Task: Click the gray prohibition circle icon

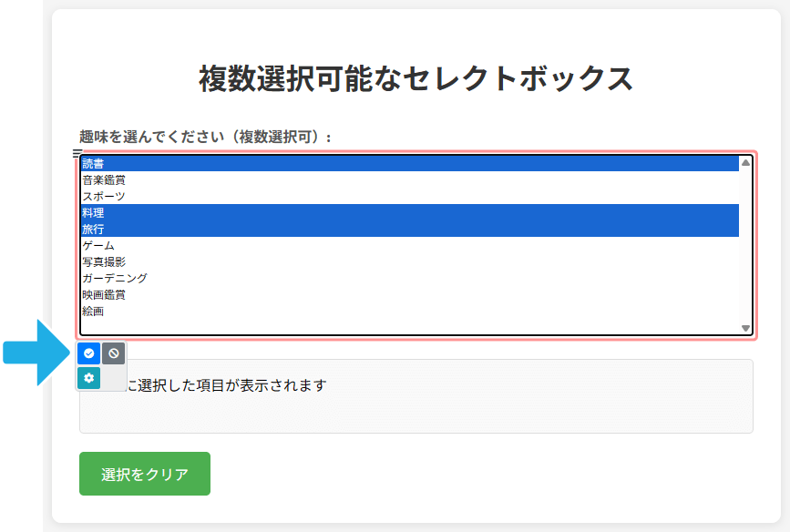Action: (113, 353)
